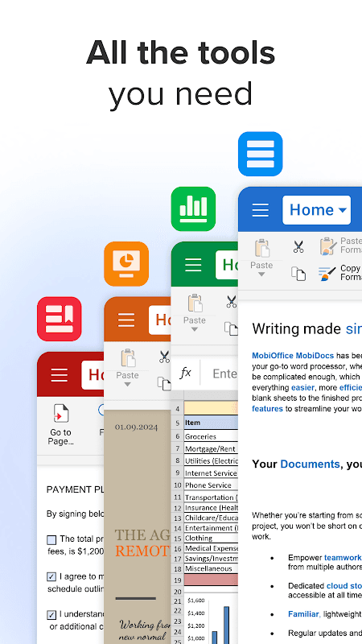Click Cut scissors icon in Slides window
Image resolution: width=362 pixels, height=644 pixels.
(x=165, y=357)
